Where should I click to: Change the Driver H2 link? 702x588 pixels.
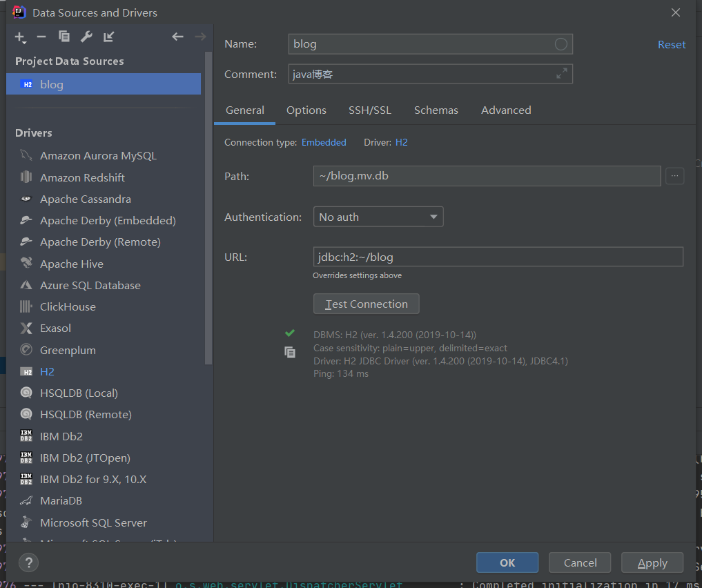(x=401, y=142)
